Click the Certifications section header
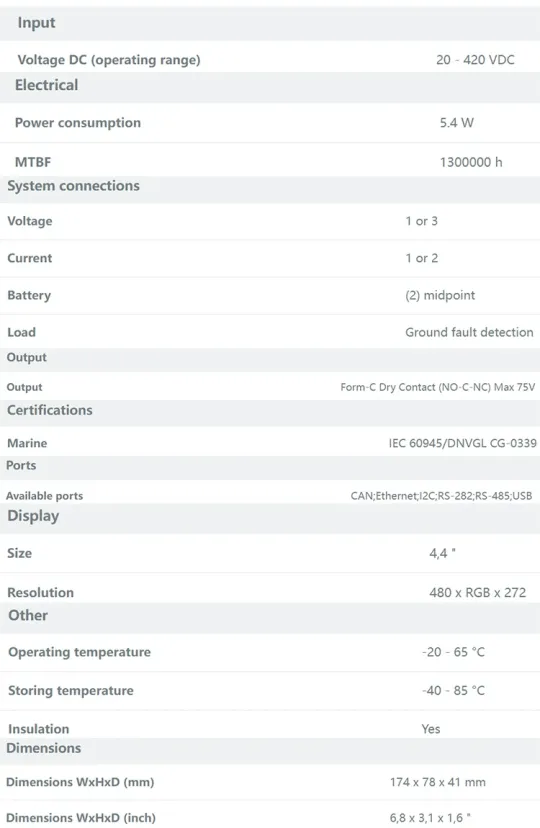This screenshot has width=540, height=828. pyautogui.click(x=50, y=410)
